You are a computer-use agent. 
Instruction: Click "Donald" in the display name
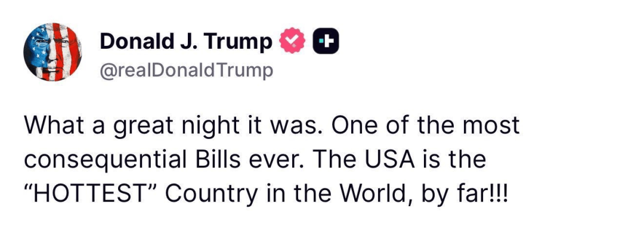(135, 42)
